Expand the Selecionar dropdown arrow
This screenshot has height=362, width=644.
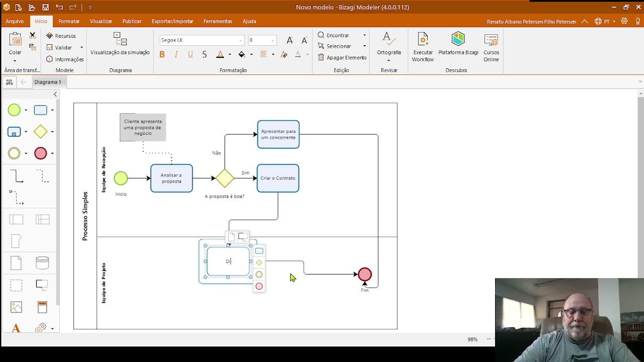364,46
